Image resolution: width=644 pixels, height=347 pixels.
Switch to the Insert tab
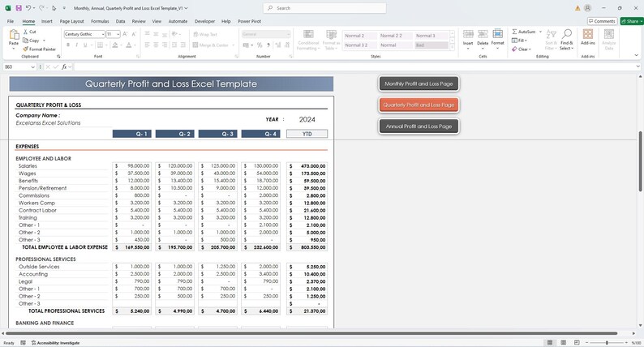pos(46,21)
